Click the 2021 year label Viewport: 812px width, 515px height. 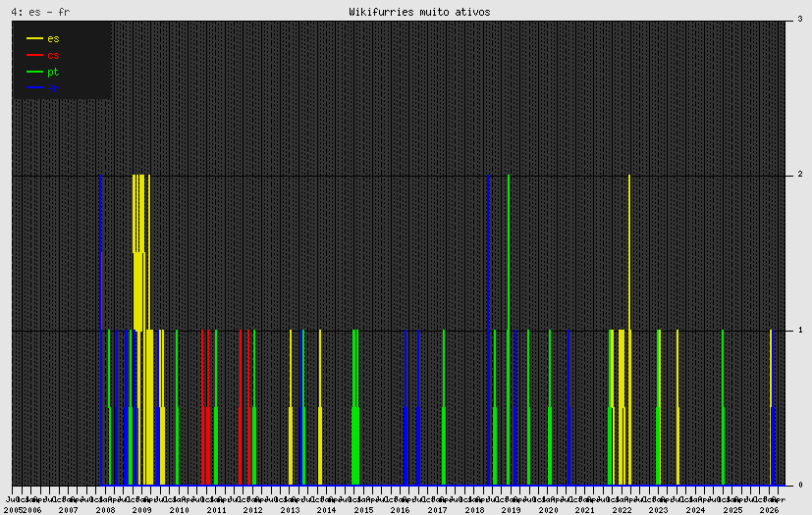584,510
